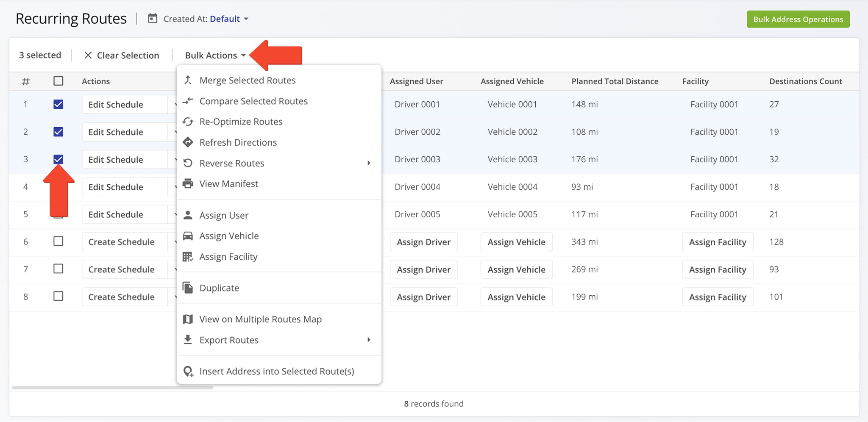Click Assign Driver for route 7
This screenshot has width=868, height=422.
click(423, 269)
